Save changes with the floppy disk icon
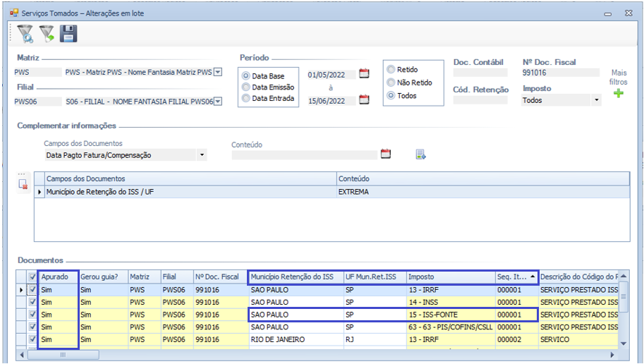644x364 pixels. click(68, 34)
